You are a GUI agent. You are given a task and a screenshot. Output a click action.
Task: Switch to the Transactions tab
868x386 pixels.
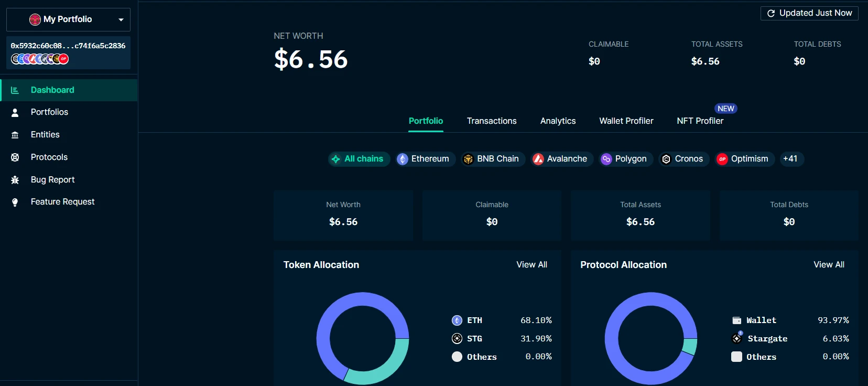tap(491, 121)
